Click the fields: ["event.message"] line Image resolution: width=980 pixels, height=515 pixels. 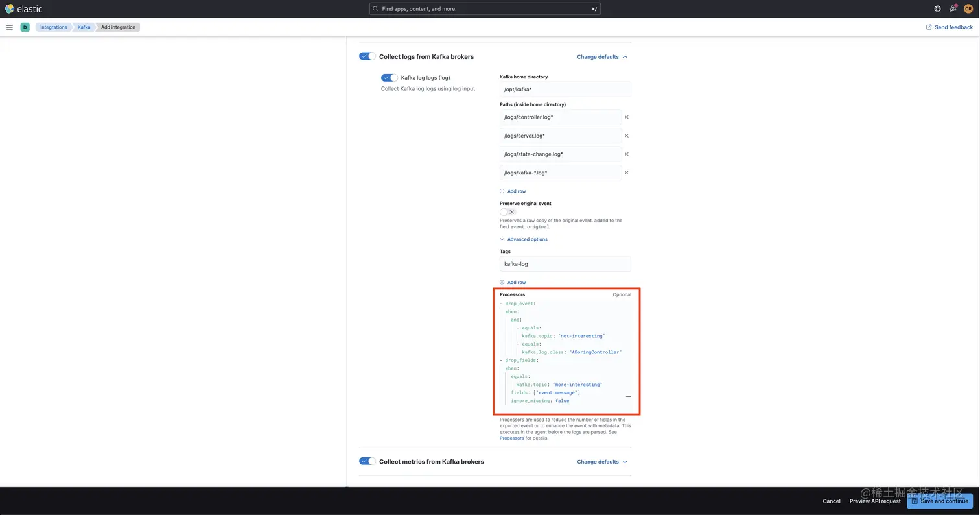(x=545, y=392)
